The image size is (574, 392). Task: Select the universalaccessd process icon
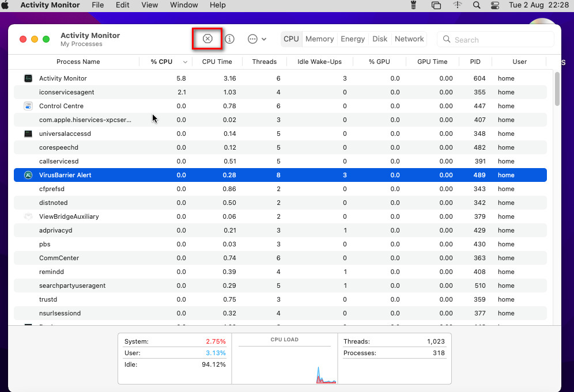(x=28, y=134)
